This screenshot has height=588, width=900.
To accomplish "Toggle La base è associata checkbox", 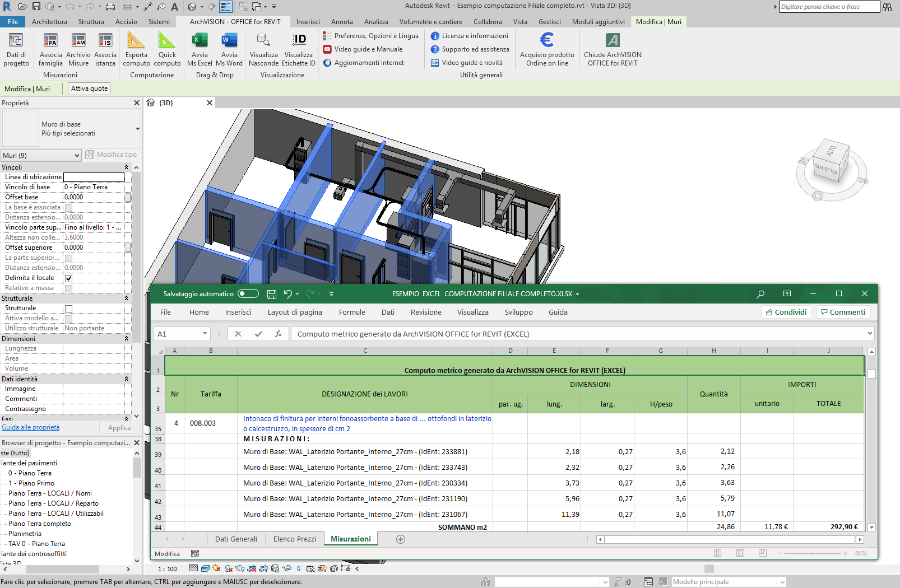I will [x=68, y=208].
